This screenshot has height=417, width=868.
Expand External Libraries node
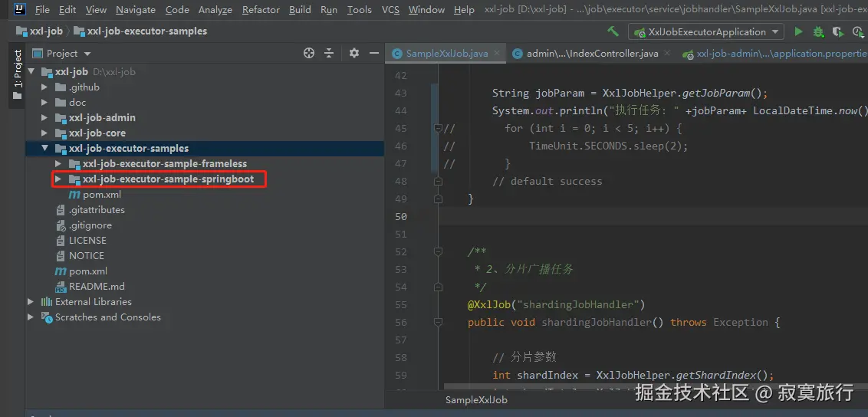(31, 302)
